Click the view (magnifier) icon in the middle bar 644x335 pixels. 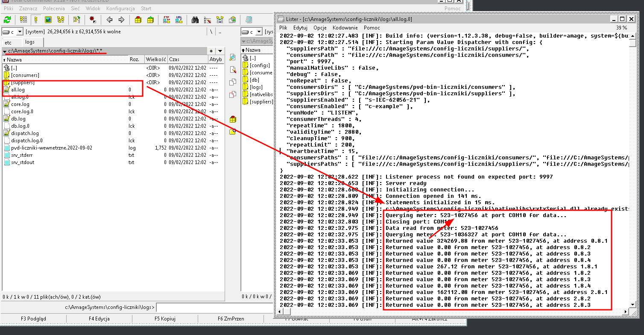(233, 57)
